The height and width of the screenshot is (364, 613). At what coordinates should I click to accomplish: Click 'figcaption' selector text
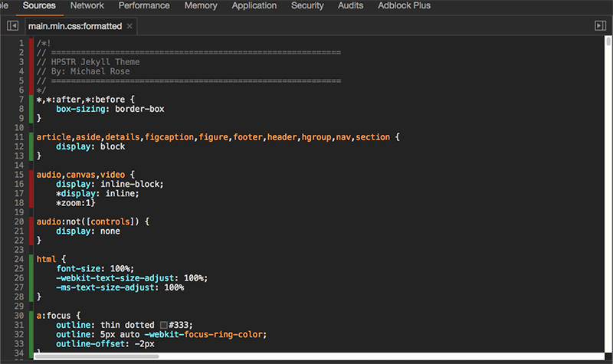click(x=169, y=137)
